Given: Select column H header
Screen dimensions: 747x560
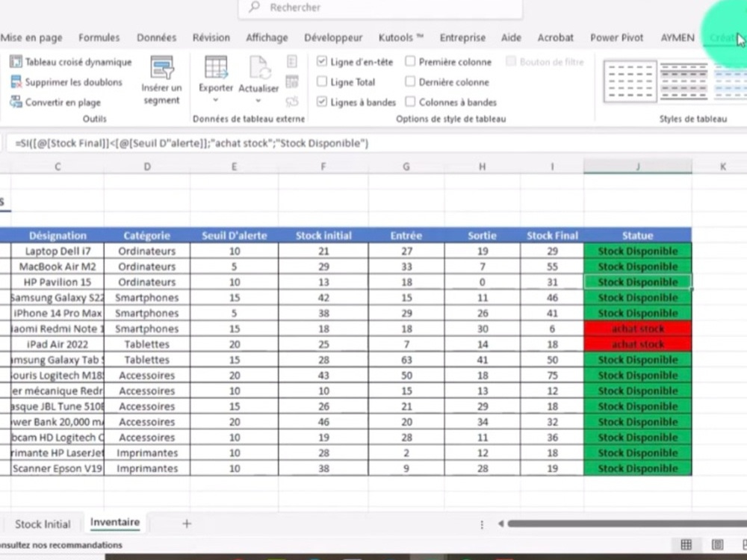Looking at the screenshot, I should [x=482, y=167].
